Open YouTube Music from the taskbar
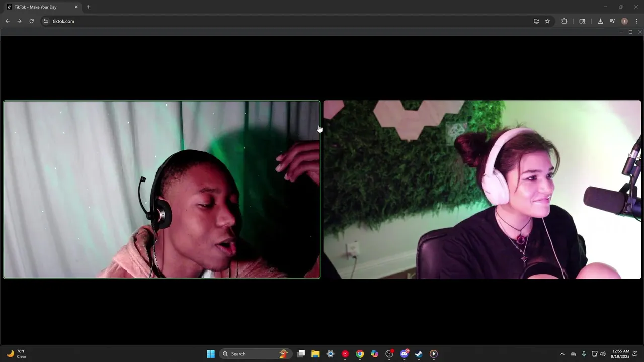The width and height of the screenshot is (644, 362). pos(345,354)
